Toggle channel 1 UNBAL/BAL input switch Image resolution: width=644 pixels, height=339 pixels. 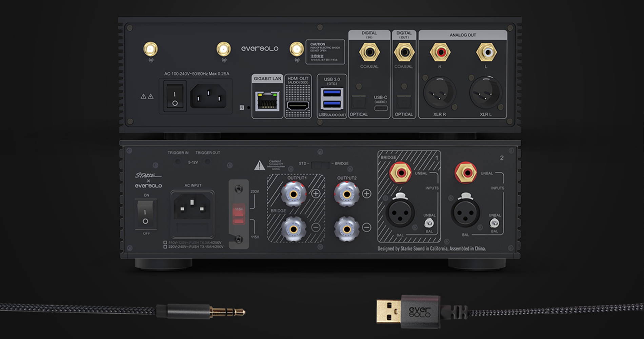click(x=429, y=223)
